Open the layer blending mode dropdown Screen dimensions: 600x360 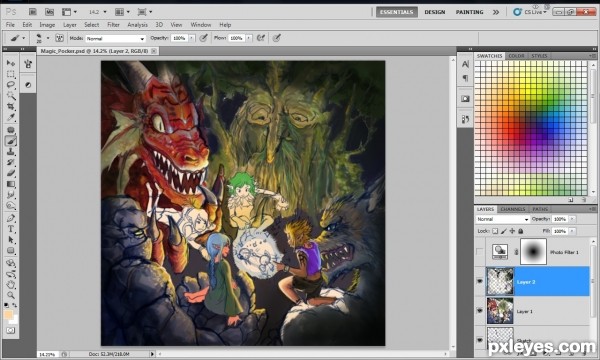(502, 219)
